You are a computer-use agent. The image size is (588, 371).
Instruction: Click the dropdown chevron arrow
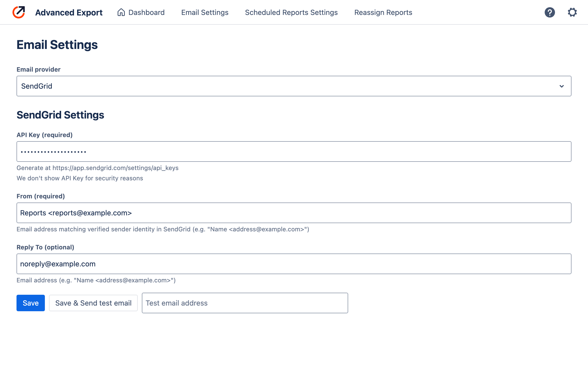(x=562, y=86)
